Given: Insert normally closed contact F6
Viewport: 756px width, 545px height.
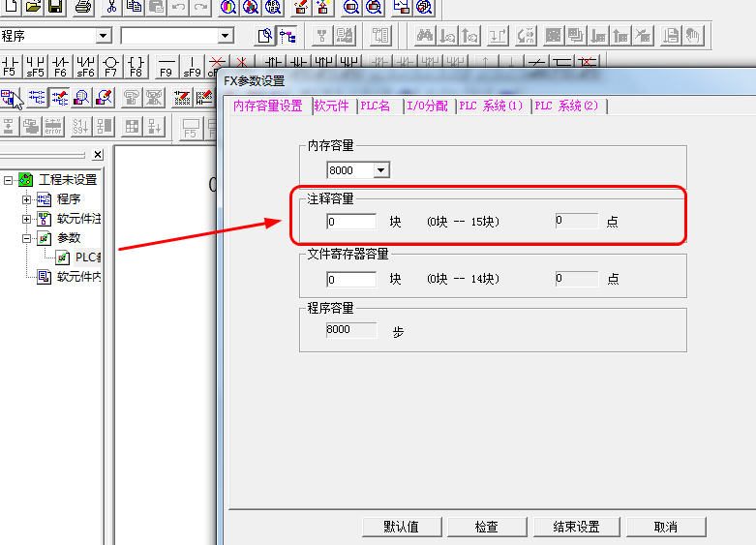Looking at the screenshot, I should tap(60, 66).
